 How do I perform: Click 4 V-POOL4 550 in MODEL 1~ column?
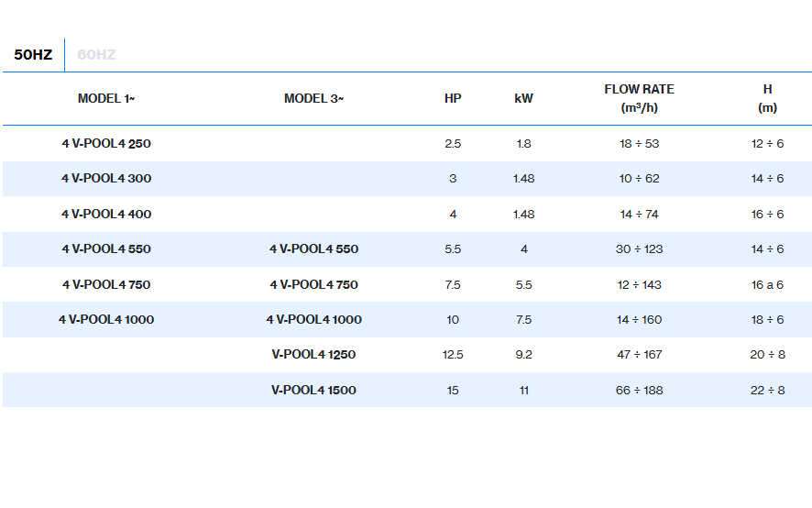coord(106,249)
